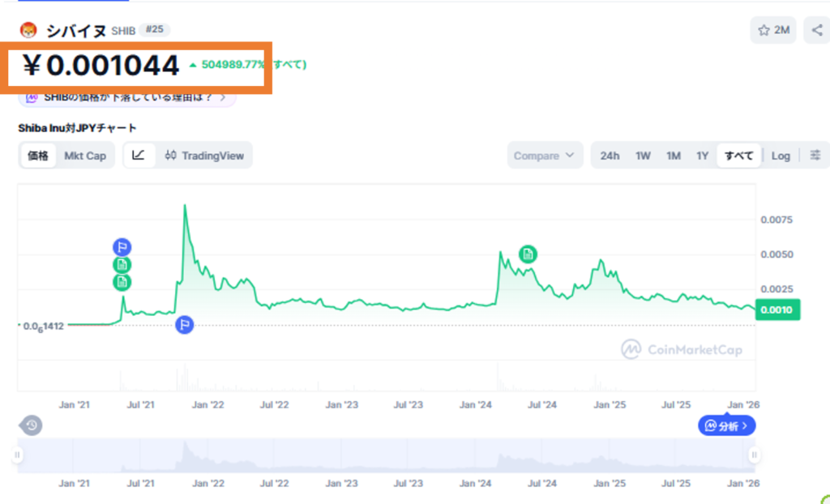Switch to TradingView candlestick chart

click(204, 156)
